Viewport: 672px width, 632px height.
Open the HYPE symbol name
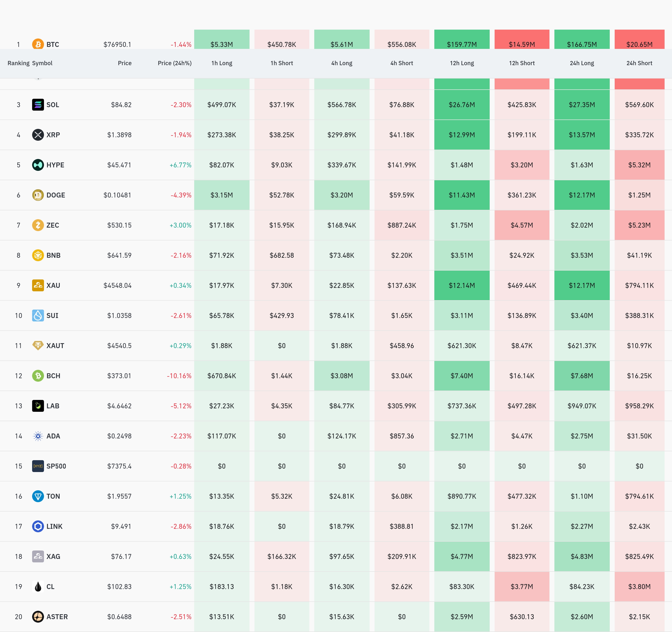point(55,165)
